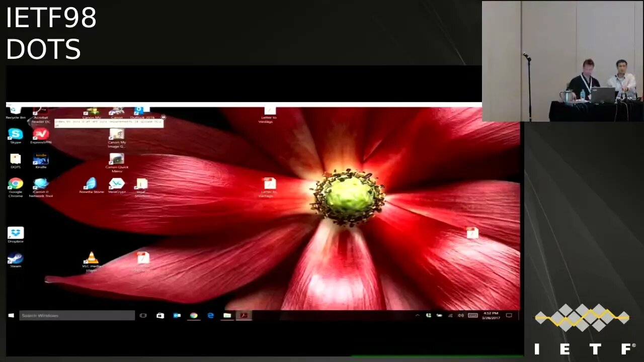Click the ExpressVPN desktop shortcut
644x362 pixels.
tap(41, 136)
